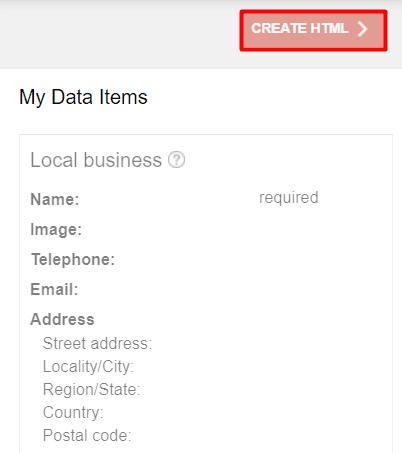Select the Name field row
Screen dimensions: 402x453
point(206,199)
